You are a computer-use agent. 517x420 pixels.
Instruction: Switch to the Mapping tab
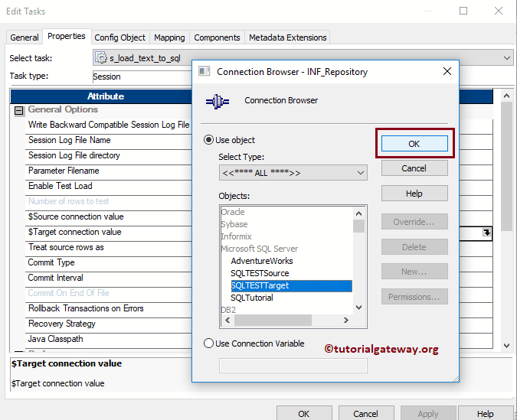[169, 37]
